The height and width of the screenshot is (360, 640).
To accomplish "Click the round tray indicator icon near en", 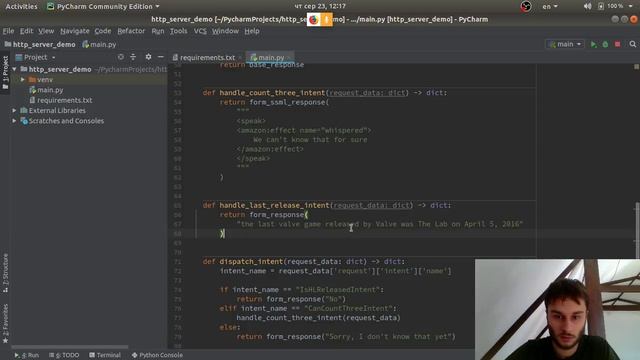I will point(526,7).
